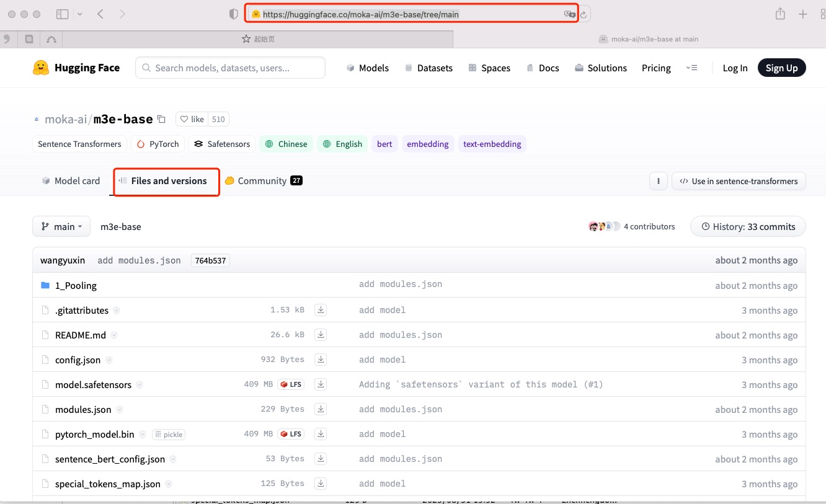
Task: Click the Safari sidebar toggle icon
Action: click(62, 14)
